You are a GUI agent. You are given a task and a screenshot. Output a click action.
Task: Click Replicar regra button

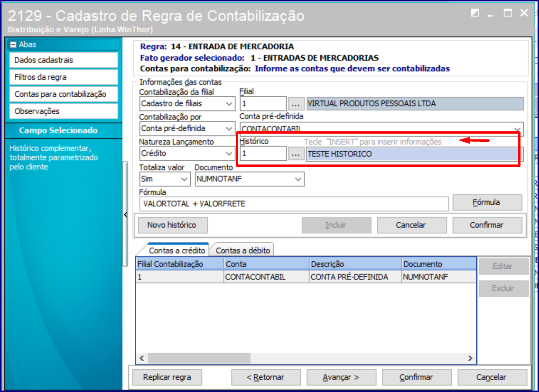(167, 377)
